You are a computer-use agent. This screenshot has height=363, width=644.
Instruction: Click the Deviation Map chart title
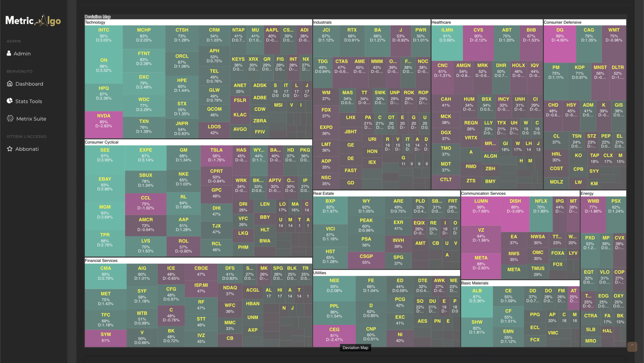[97, 17]
